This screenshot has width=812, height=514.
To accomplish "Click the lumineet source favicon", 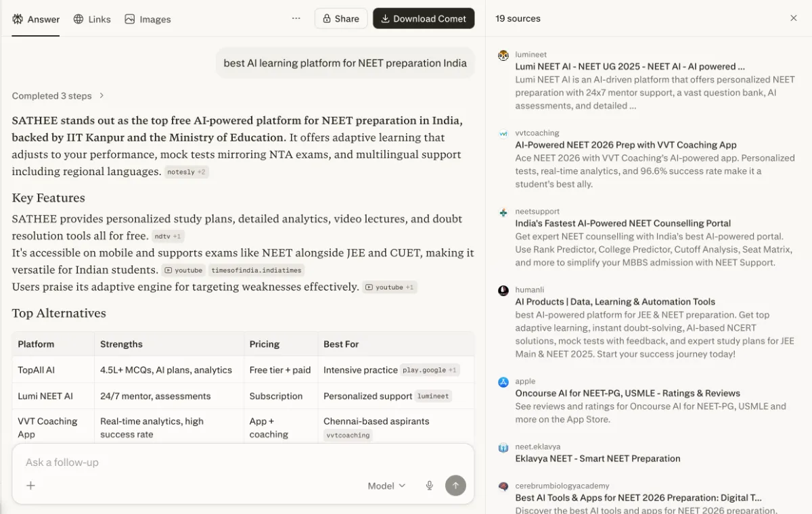I will tap(503, 55).
